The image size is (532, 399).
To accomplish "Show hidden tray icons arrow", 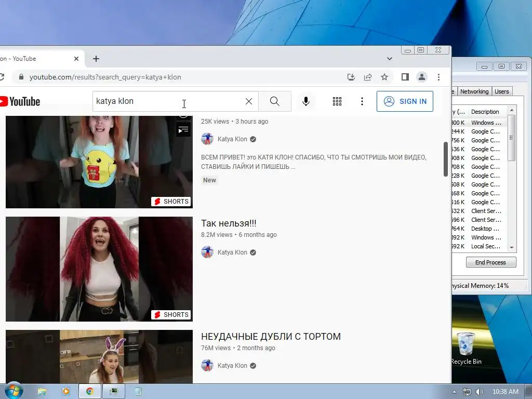I will 454,392.
